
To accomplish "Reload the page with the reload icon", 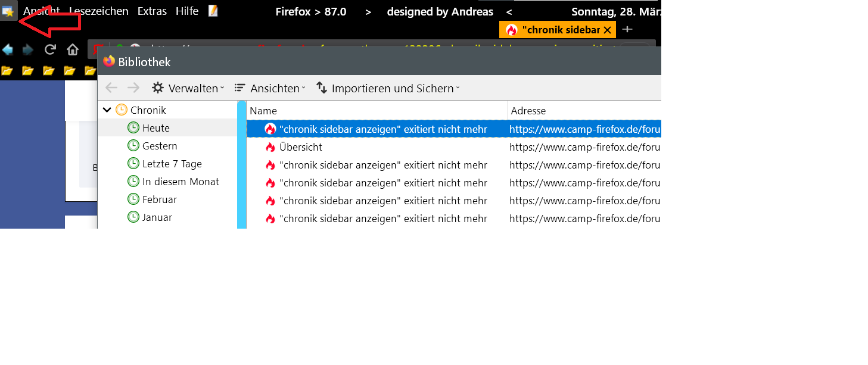I will click(x=51, y=50).
